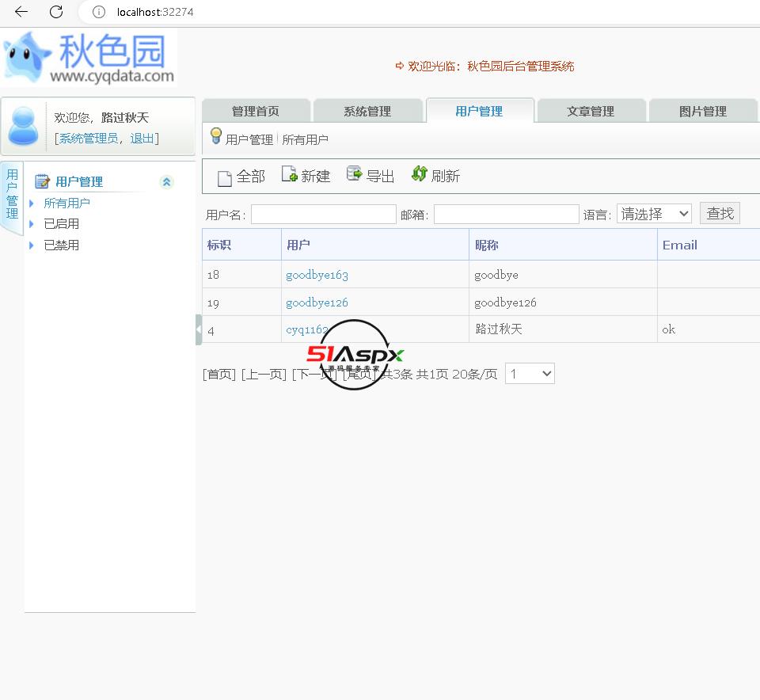
Task: Click the 秋色园 logo image
Action: click(89, 59)
